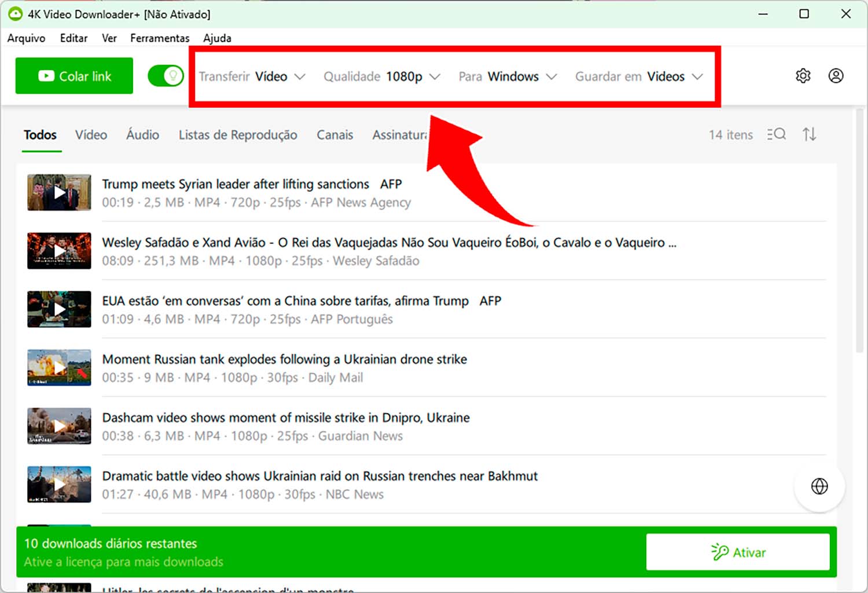Image resolution: width=868 pixels, height=593 pixels.
Task: Play the Trump meets Syrian leader video
Action: (x=58, y=192)
